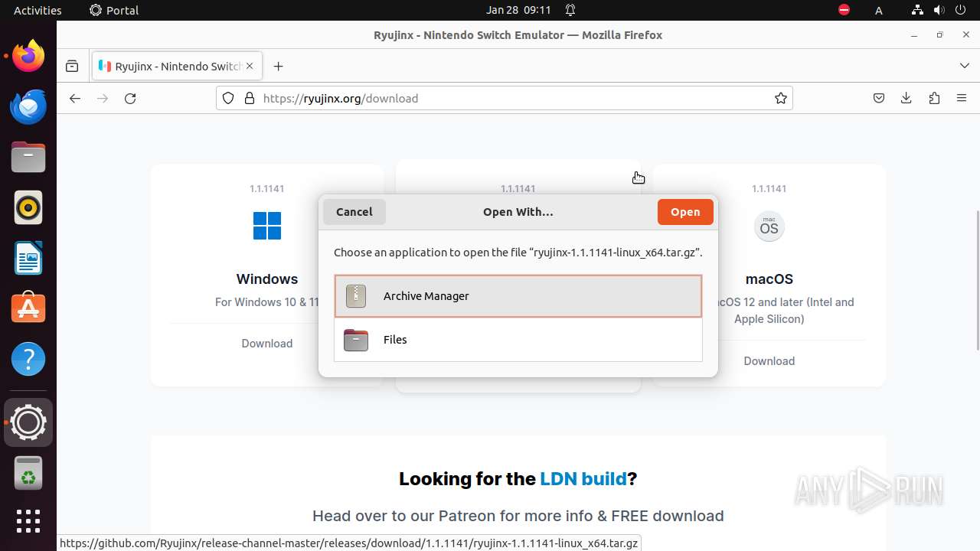Click Cancel in Open With dialog

[x=354, y=212]
